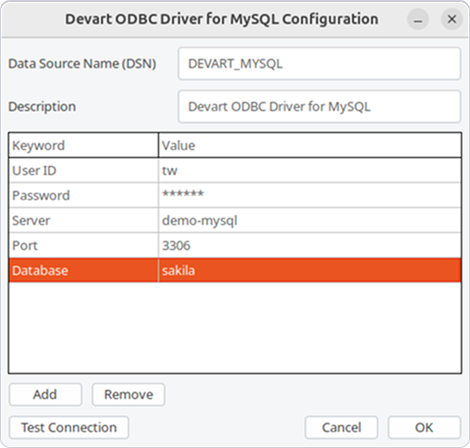The width and height of the screenshot is (470, 448).
Task: Select the Server keyword cell
Action: [x=83, y=220]
